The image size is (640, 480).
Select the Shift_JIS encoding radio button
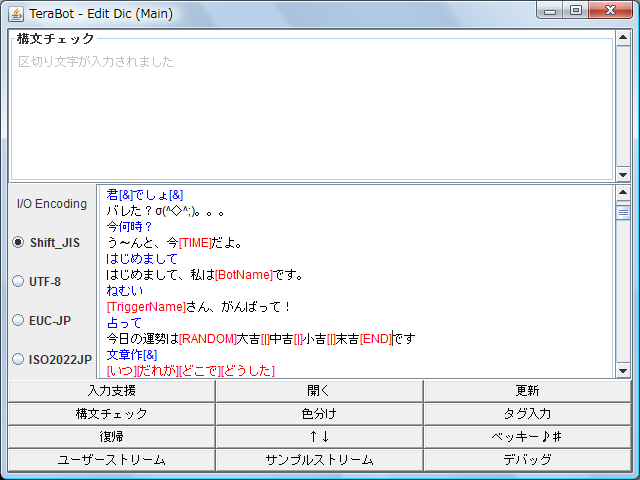pyautogui.click(x=18, y=242)
